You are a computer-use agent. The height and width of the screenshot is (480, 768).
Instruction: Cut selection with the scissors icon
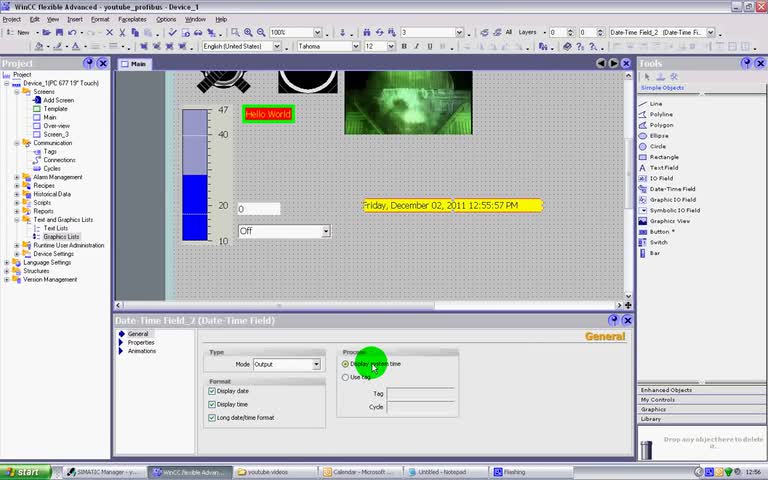click(122, 32)
